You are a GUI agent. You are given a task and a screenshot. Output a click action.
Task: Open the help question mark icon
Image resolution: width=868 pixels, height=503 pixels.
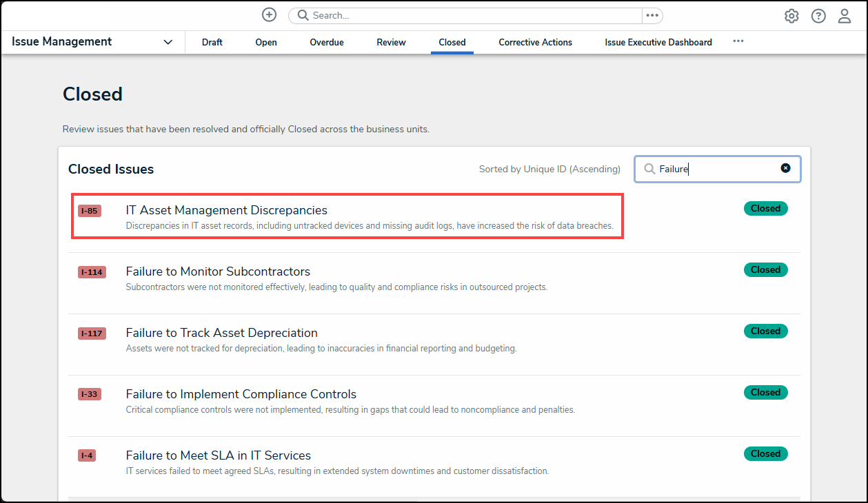818,16
